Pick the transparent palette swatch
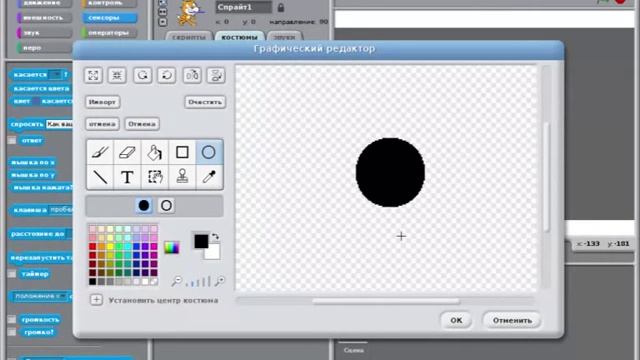The width and height of the screenshot is (640, 360). click(154, 282)
